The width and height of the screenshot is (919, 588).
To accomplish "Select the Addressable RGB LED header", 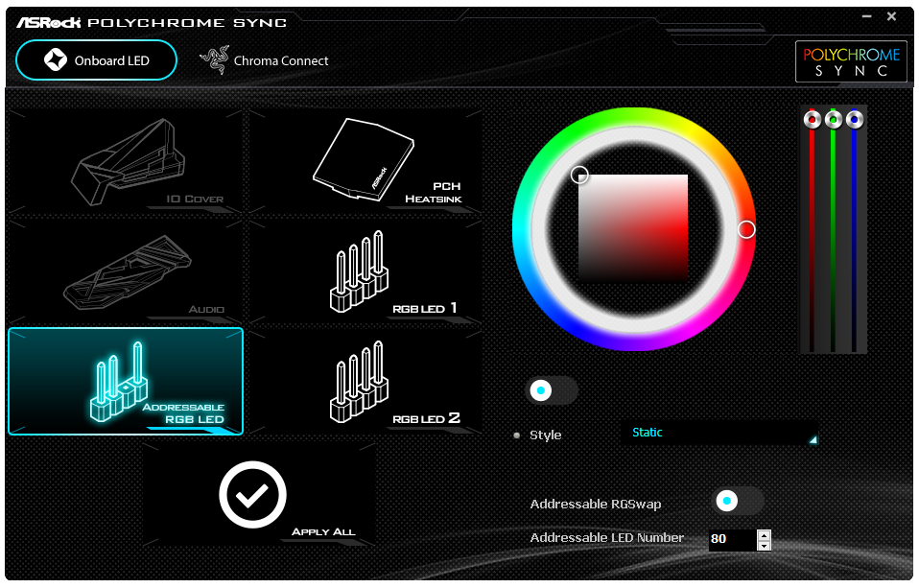I will pyautogui.click(x=126, y=382).
